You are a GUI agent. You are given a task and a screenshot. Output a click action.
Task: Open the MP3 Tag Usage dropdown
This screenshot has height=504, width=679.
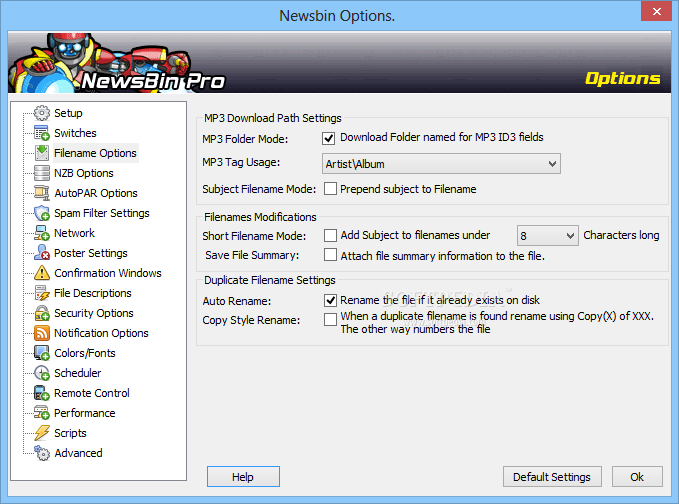pyautogui.click(x=441, y=164)
